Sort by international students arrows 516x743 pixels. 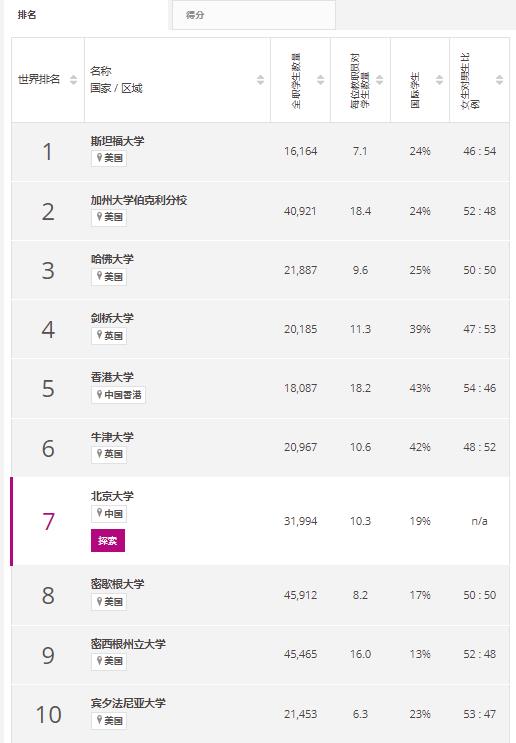pos(439,80)
